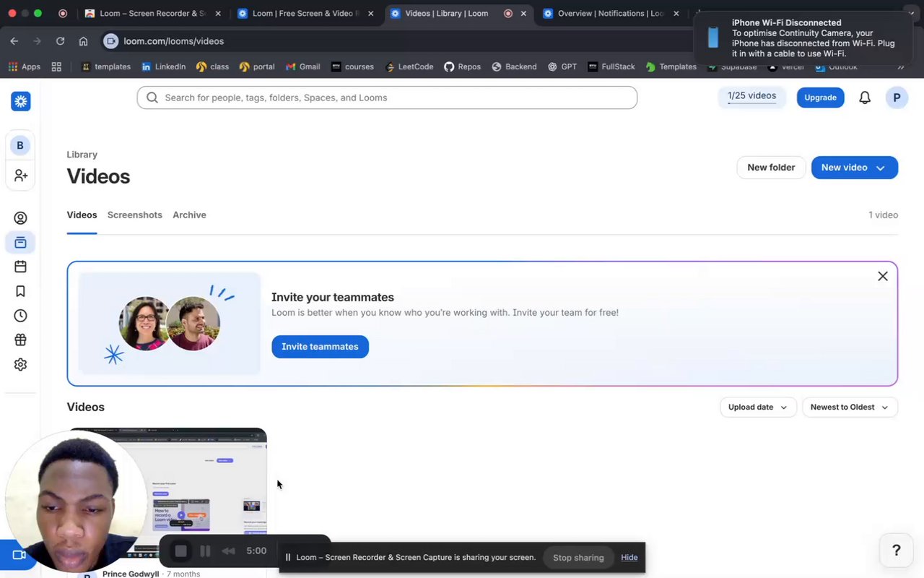Select the highlighted Library icon in the sidebar

click(x=20, y=243)
